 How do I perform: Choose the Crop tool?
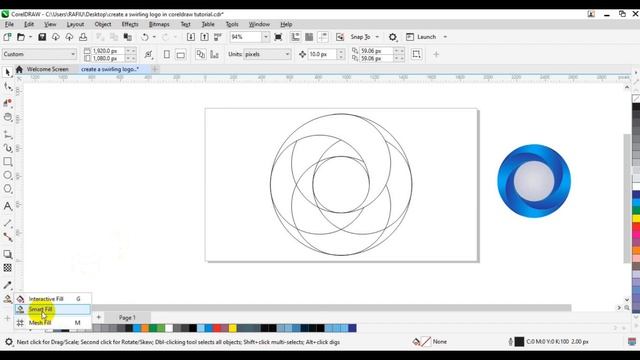(7, 103)
